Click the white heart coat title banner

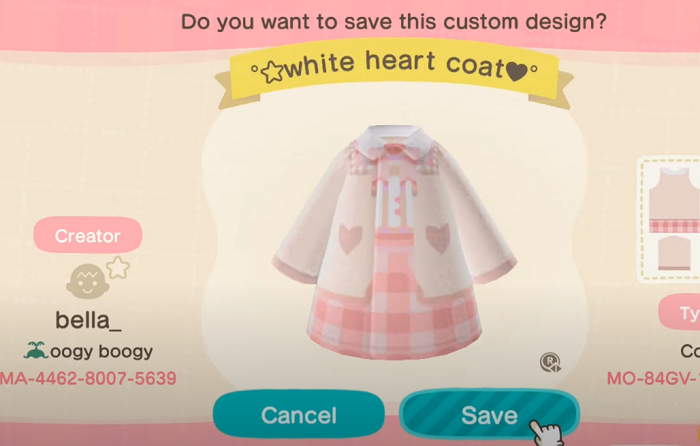[x=394, y=71]
